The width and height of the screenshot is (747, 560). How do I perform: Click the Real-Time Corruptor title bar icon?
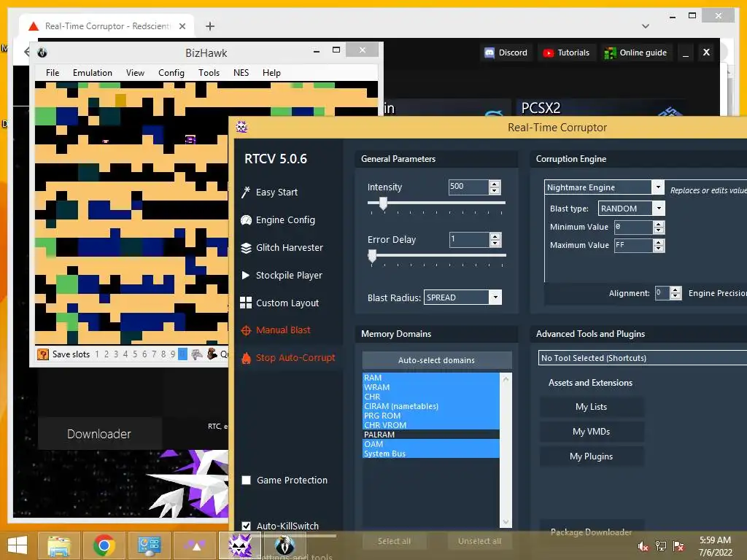point(241,127)
